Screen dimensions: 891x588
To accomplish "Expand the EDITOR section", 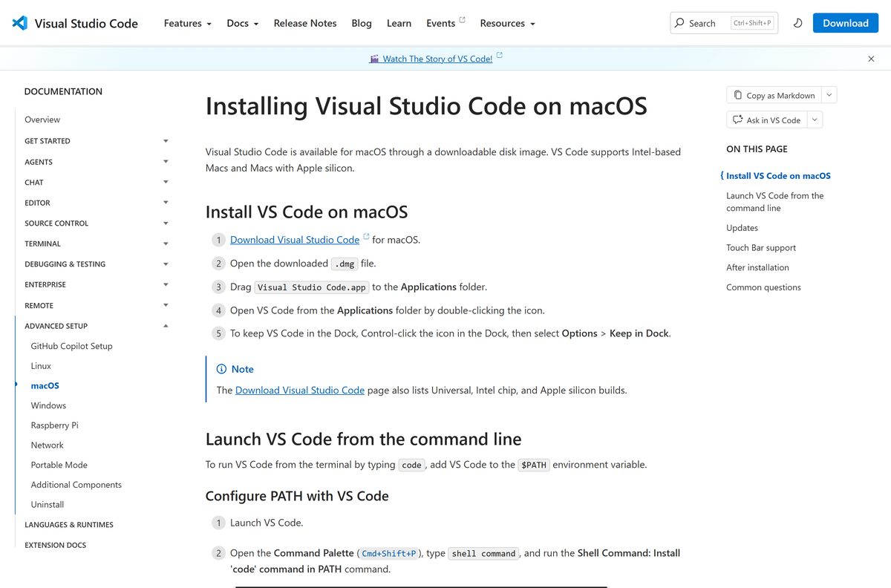I will click(x=97, y=203).
